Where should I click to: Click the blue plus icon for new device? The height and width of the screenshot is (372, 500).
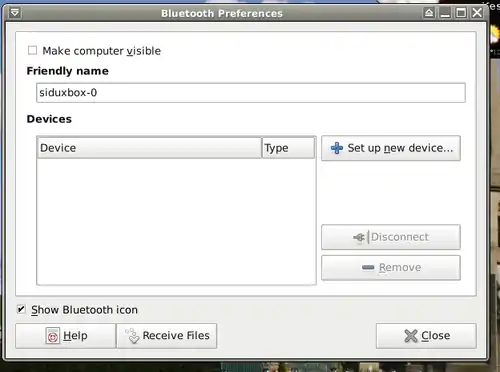pos(337,148)
